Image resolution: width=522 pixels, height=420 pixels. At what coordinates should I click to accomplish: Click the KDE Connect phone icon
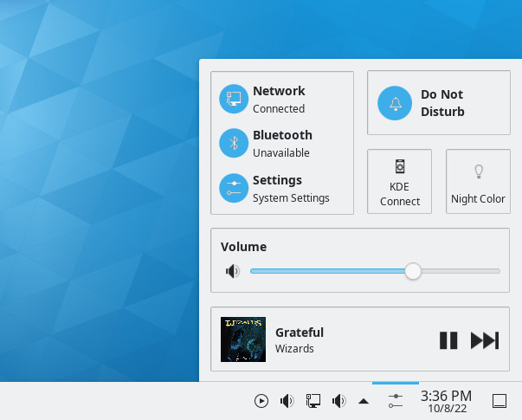coord(400,166)
